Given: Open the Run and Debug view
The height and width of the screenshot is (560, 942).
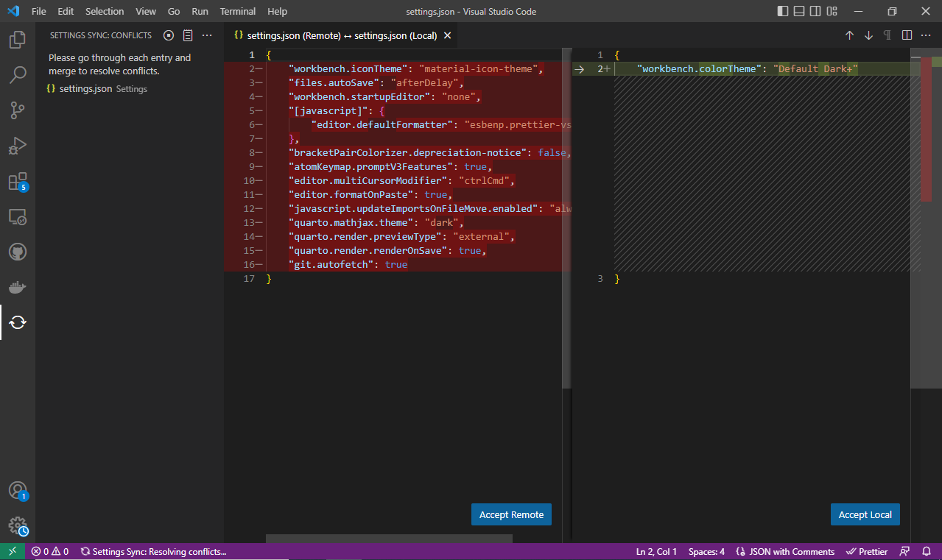Looking at the screenshot, I should pyautogui.click(x=18, y=146).
